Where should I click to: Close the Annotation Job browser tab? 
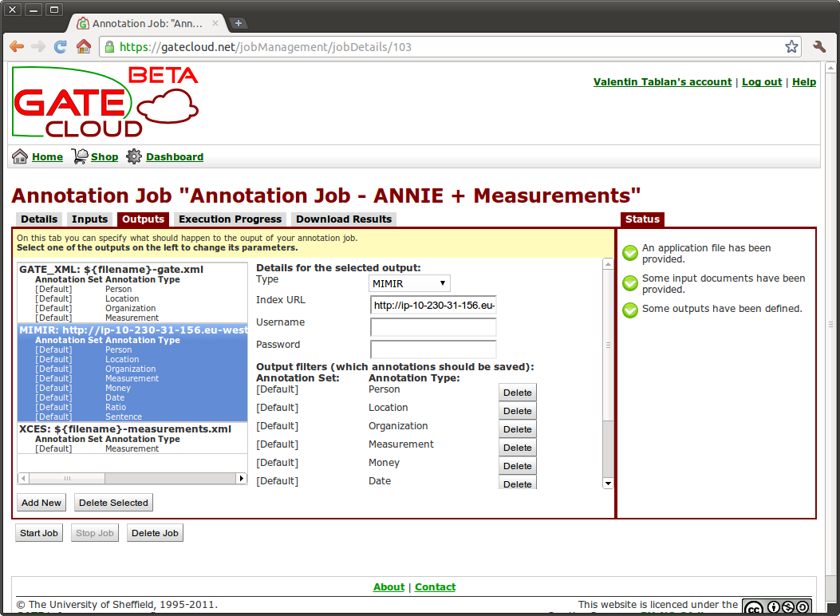pos(215,23)
